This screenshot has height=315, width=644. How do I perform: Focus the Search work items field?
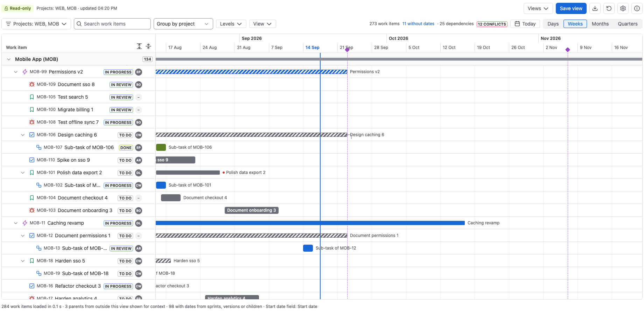[112, 24]
